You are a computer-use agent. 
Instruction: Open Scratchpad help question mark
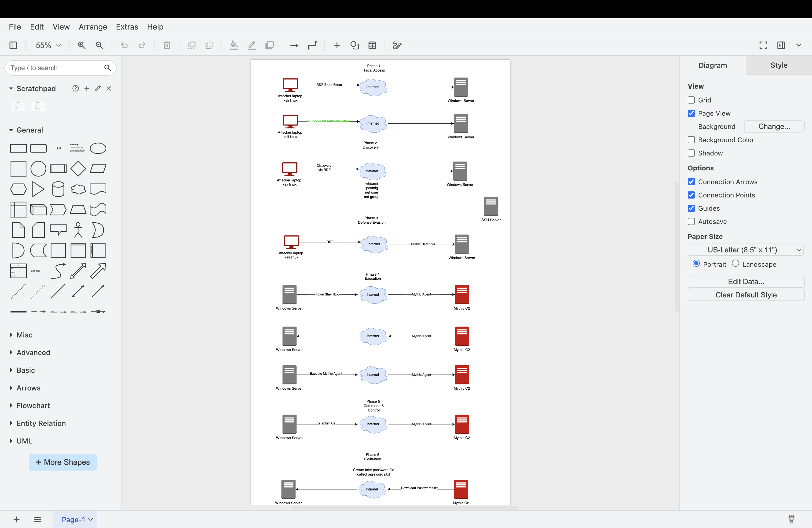[x=76, y=89]
